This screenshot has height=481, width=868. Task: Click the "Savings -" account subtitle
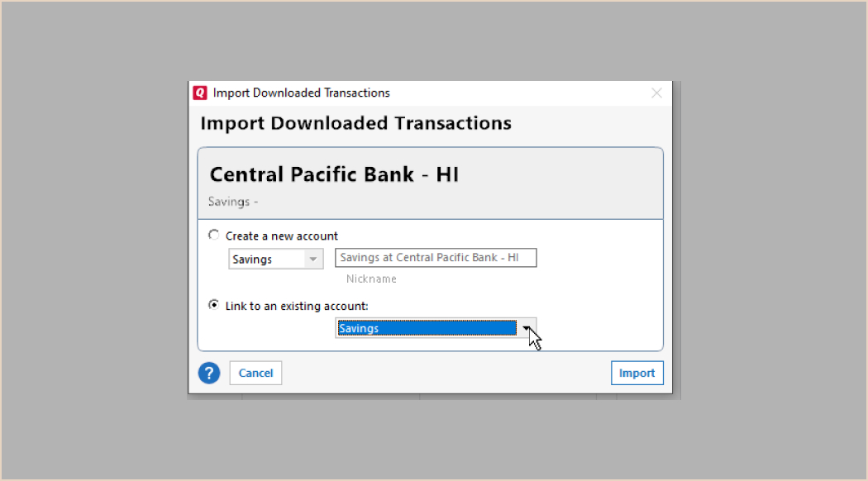(x=233, y=202)
